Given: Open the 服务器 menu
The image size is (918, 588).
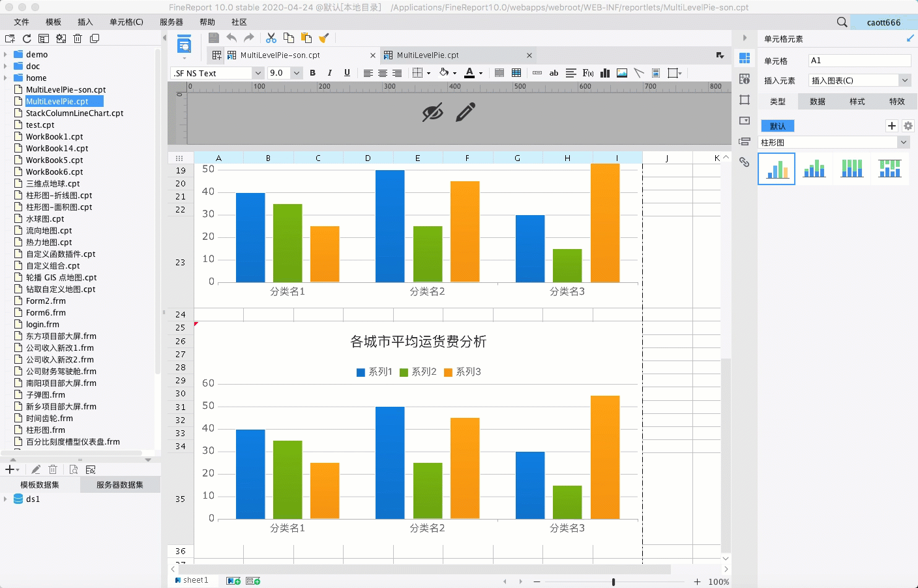Looking at the screenshot, I should [171, 22].
